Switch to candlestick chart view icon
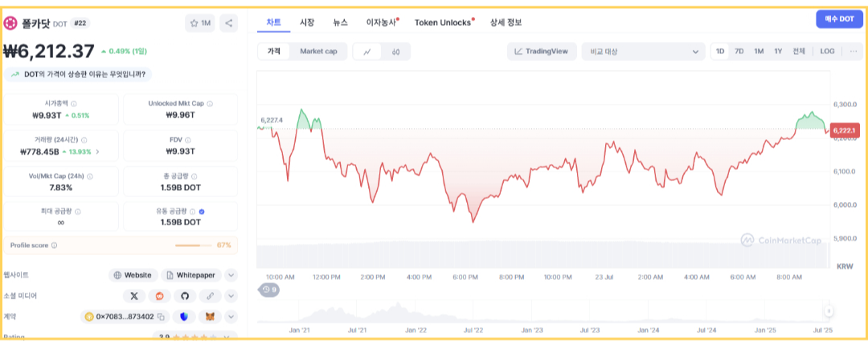 tap(395, 51)
